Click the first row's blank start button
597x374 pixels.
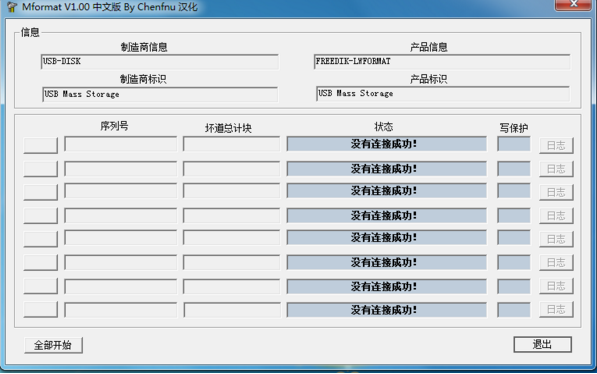pos(40,145)
